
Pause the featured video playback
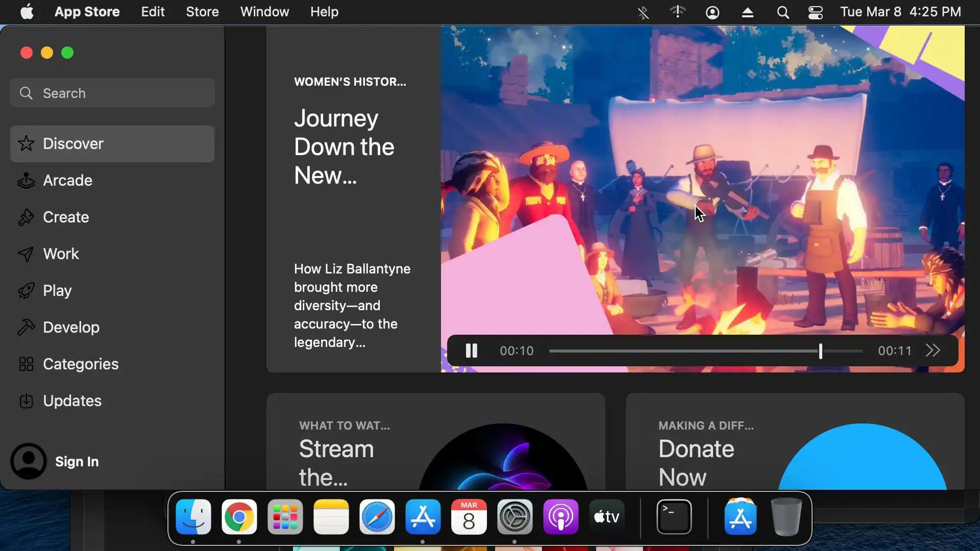pyautogui.click(x=471, y=351)
